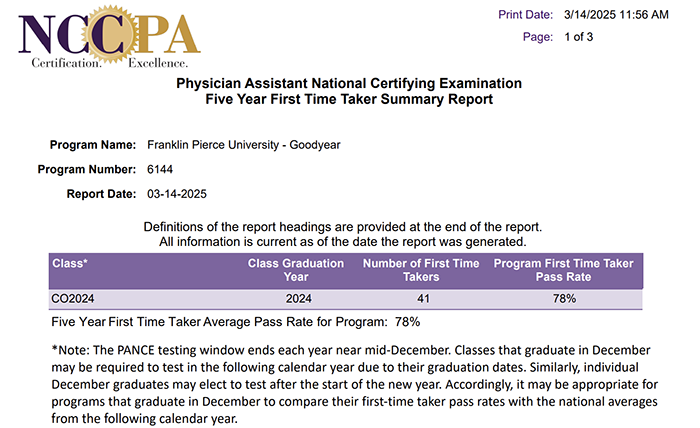Click Franklin Pierce University - Goodyear program name
This screenshot has width=700, height=428.
pos(244,145)
